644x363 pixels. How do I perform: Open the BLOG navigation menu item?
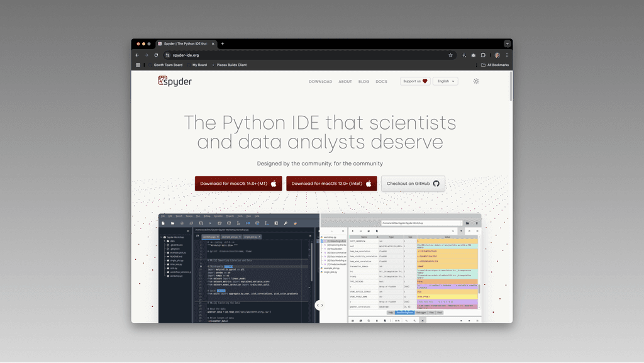point(364,81)
